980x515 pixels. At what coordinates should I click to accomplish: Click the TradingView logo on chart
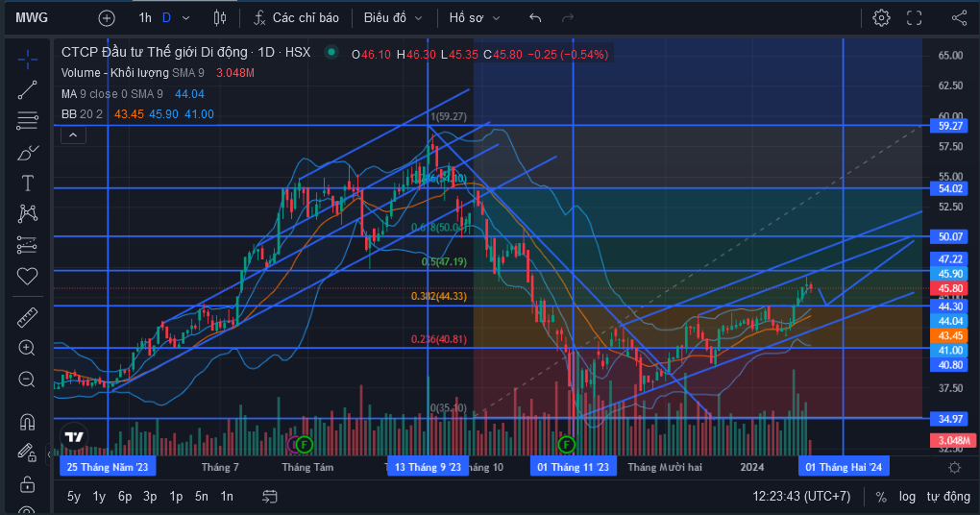[74, 437]
